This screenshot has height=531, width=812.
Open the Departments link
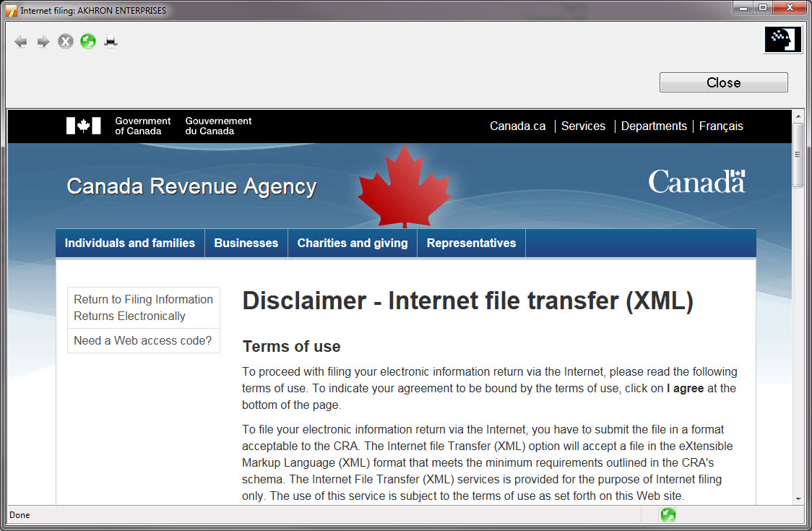pos(654,126)
